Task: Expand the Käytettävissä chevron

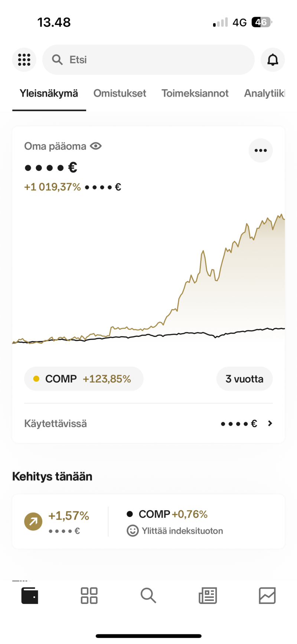Action: point(270,423)
